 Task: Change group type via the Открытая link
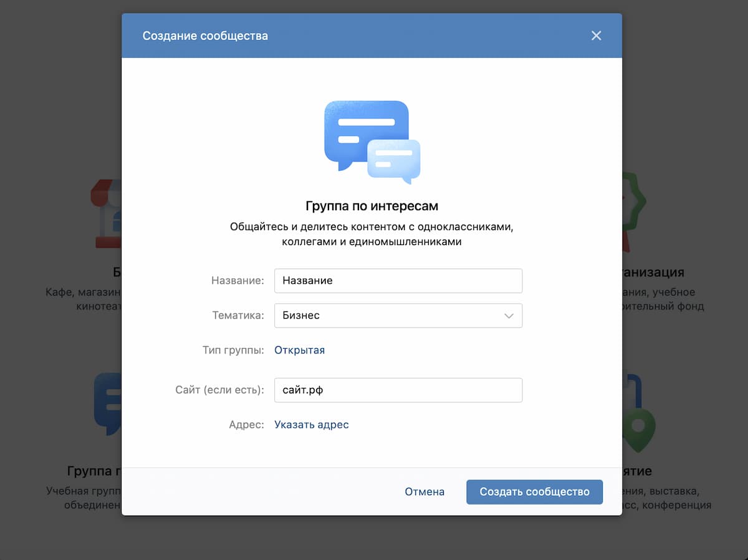coord(299,350)
